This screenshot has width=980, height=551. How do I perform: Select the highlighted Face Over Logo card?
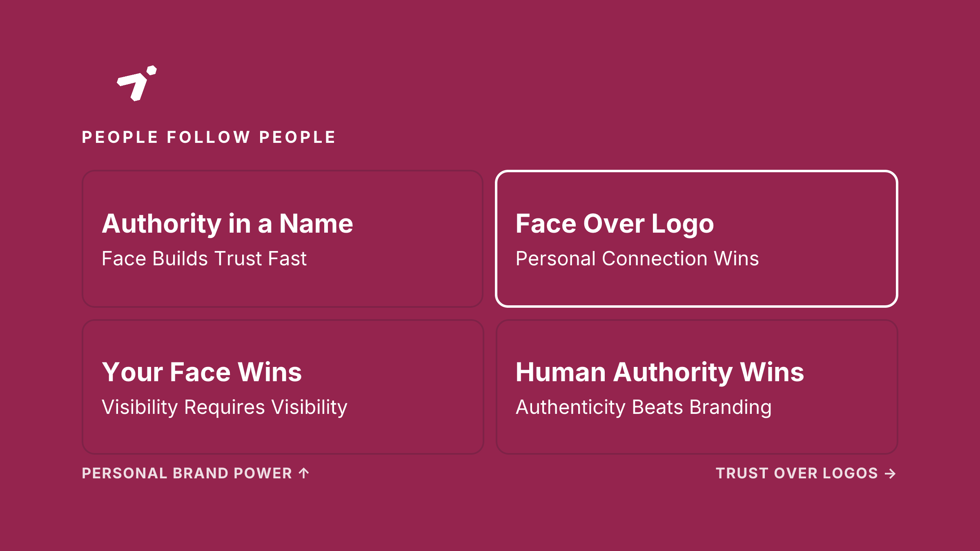pos(697,239)
